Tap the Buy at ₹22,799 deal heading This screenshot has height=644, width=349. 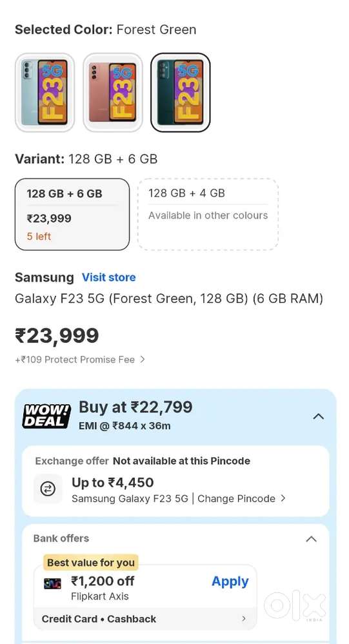(x=135, y=407)
